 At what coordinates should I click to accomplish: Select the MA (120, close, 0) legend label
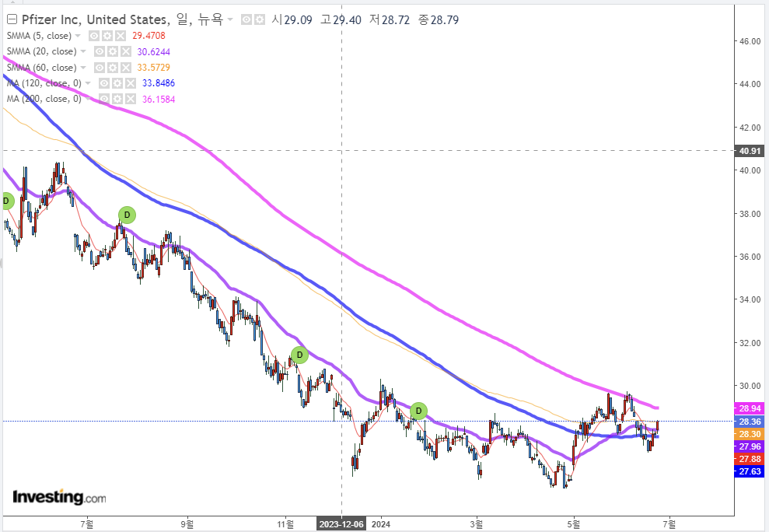[x=44, y=83]
